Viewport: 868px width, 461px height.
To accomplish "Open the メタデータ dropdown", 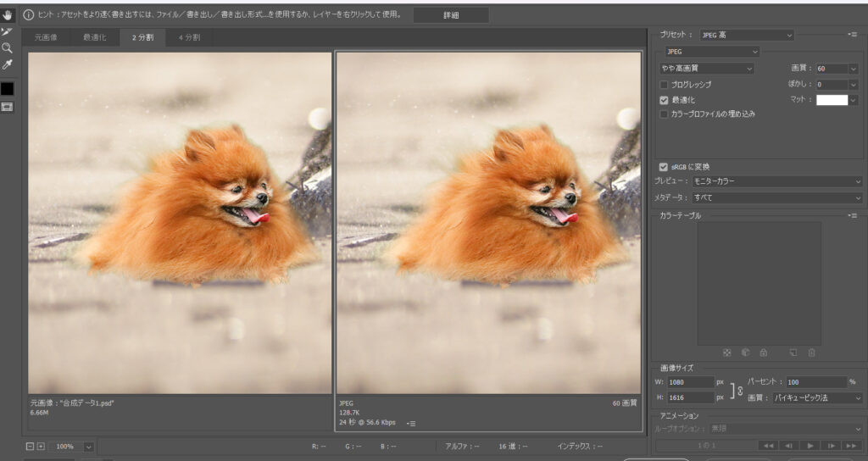I will (x=776, y=197).
